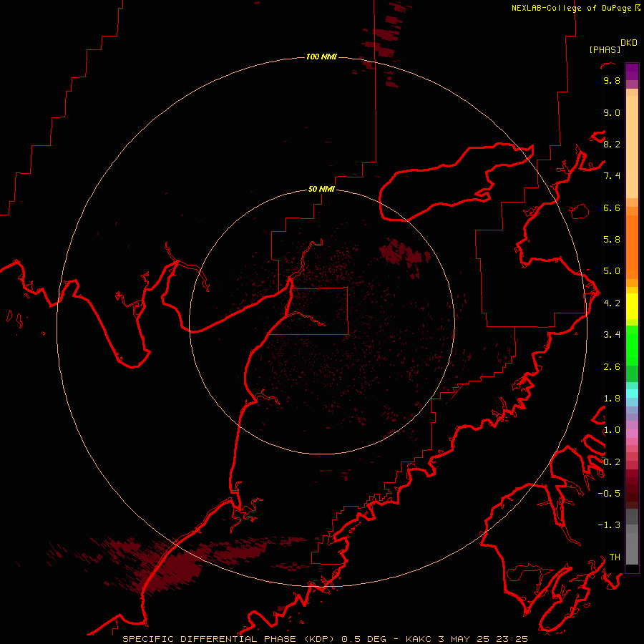Click the yellow segment of the color bar
The height and width of the screenshot is (644, 644).
coord(632,306)
